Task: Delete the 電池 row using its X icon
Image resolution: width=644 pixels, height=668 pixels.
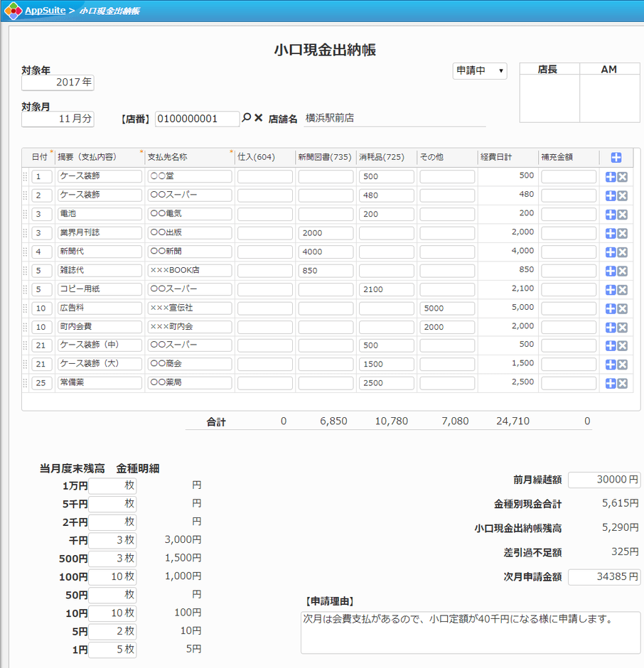Action: [622, 214]
